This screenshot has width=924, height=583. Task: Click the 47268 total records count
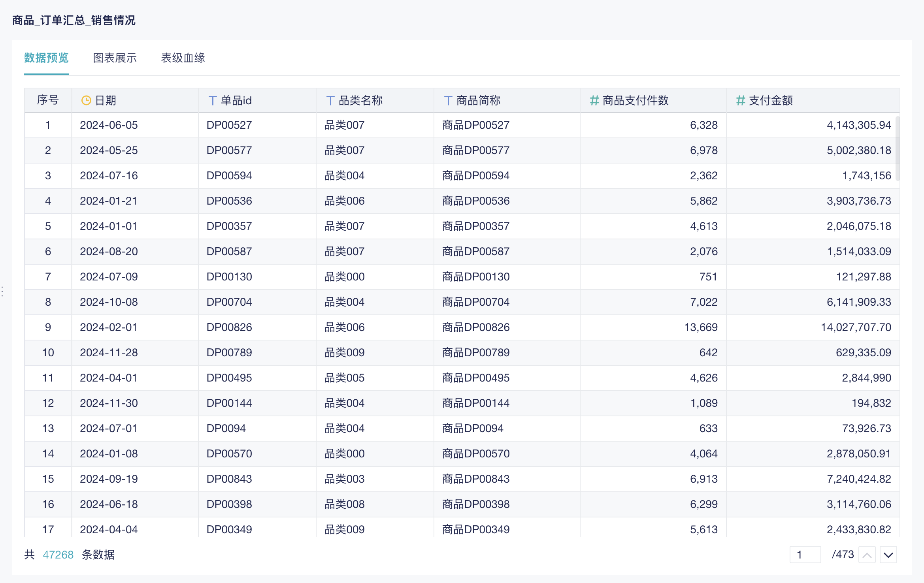click(x=58, y=555)
